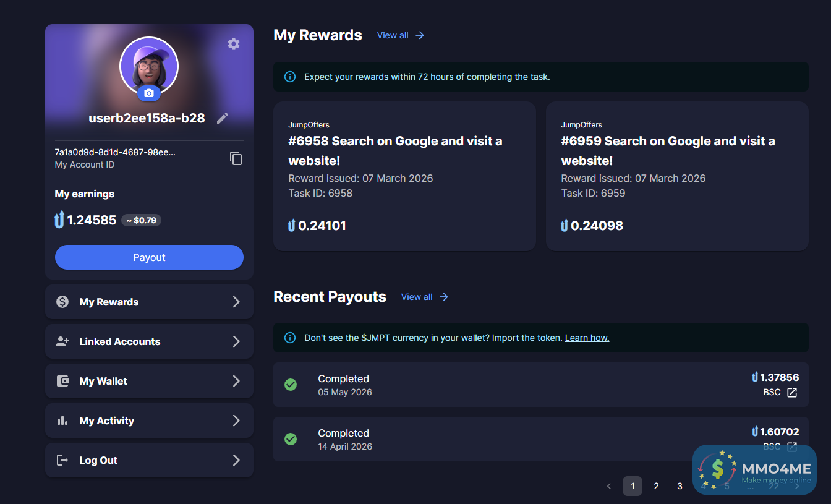Open My Activity menu item
831x504 pixels.
(x=149, y=421)
